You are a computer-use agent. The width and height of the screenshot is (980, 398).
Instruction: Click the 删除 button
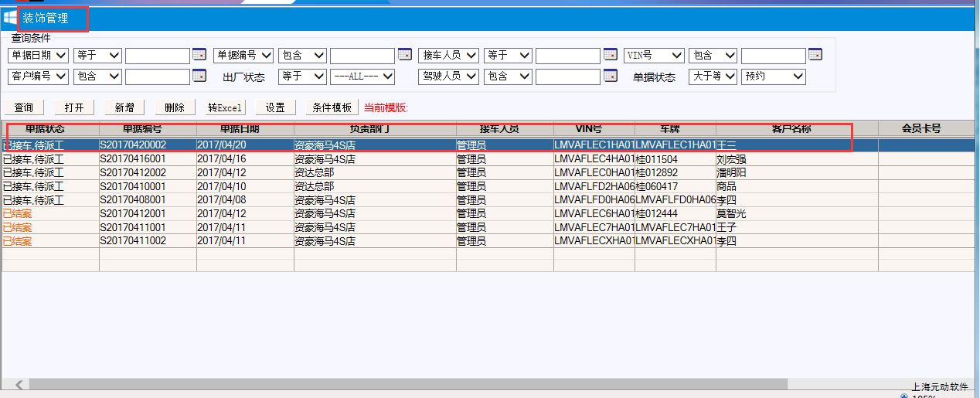pos(175,108)
